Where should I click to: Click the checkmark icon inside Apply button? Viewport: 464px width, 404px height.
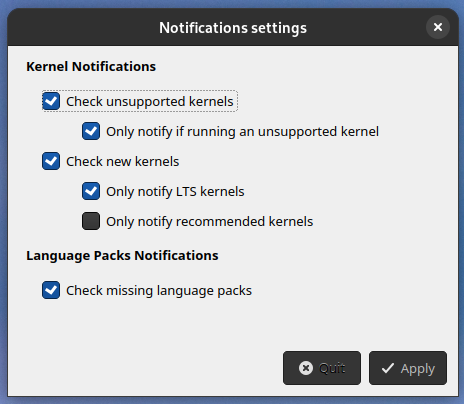click(388, 368)
